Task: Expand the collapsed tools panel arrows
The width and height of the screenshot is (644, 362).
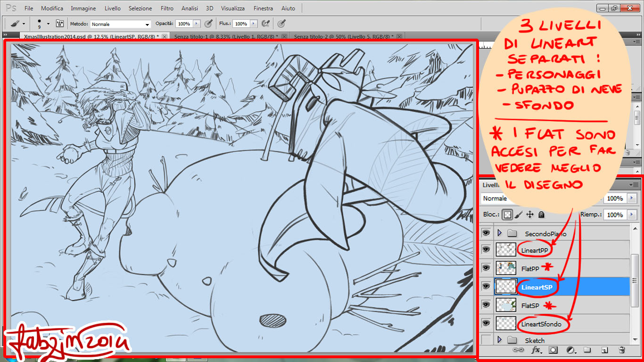Action: tap(6, 35)
